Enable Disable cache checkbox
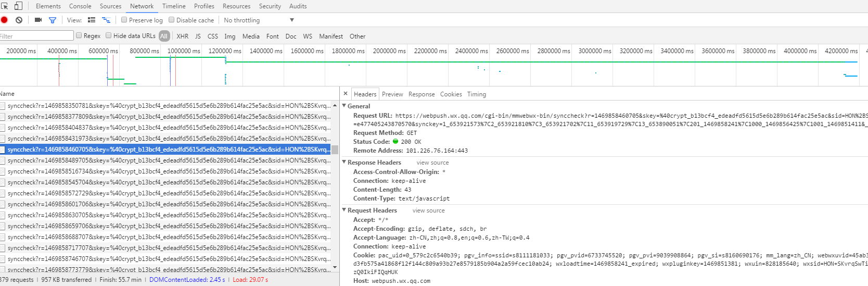This screenshot has height=286, width=868. point(171,20)
